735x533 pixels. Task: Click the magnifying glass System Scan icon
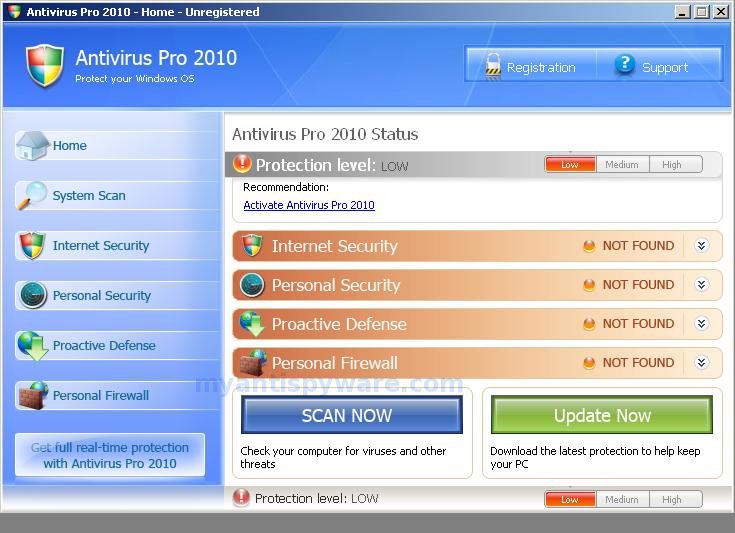[x=32, y=195]
